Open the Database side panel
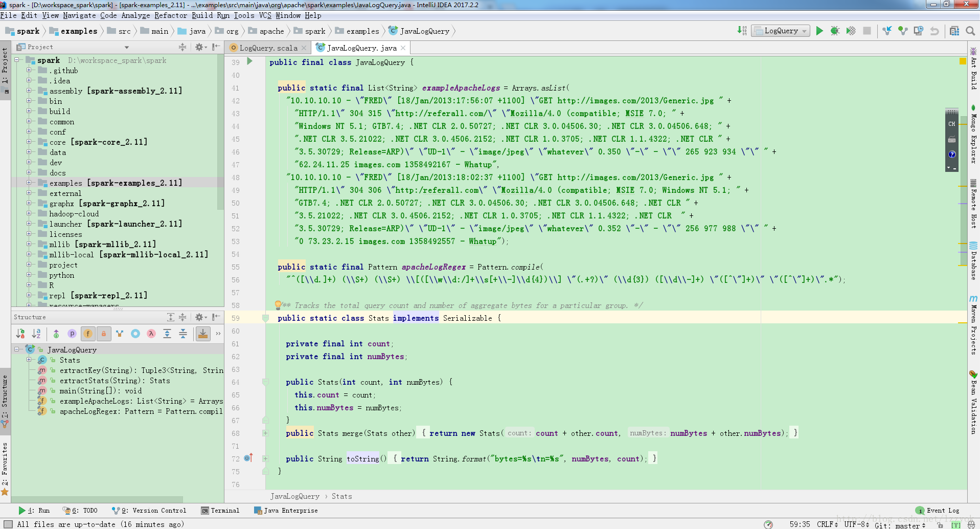980x529 pixels. coord(973,261)
